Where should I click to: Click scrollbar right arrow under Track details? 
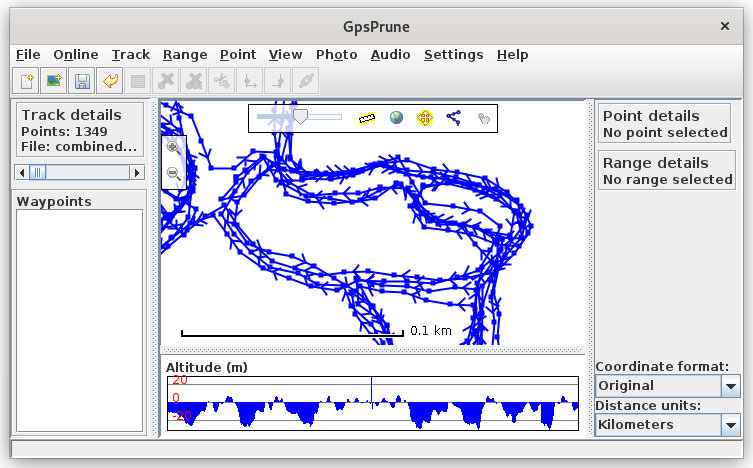[x=137, y=172]
